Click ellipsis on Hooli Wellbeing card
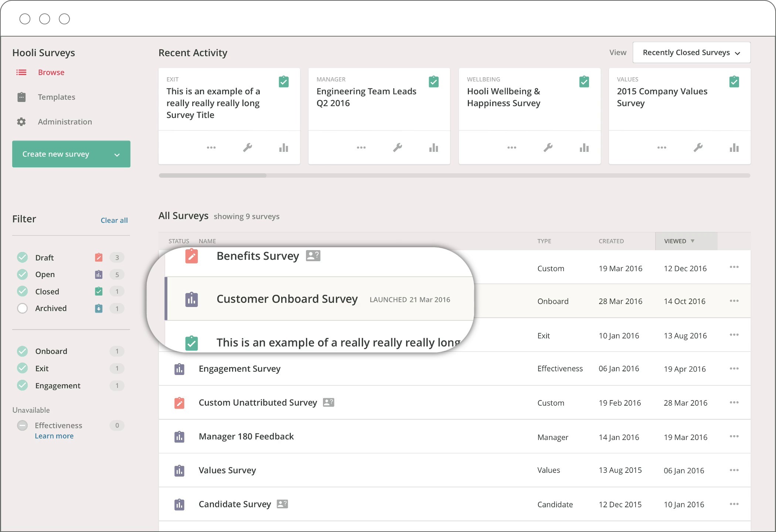This screenshot has height=532, width=776. pyautogui.click(x=512, y=148)
